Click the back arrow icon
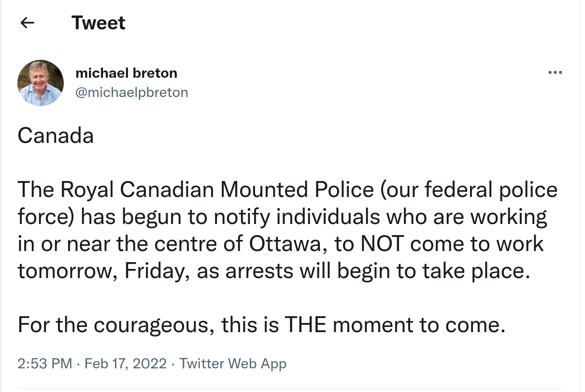Image resolution: width=585 pixels, height=392 pixels. (x=28, y=23)
